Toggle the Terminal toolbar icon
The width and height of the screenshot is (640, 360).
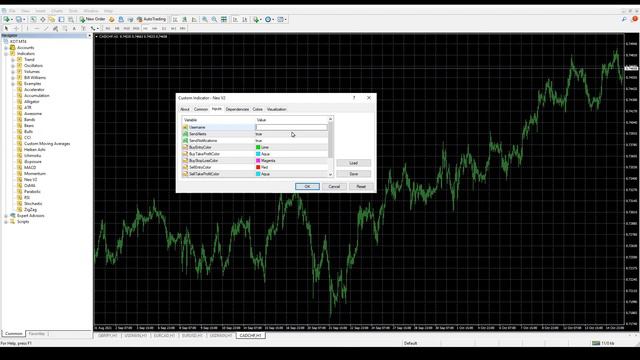click(x=61, y=19)
